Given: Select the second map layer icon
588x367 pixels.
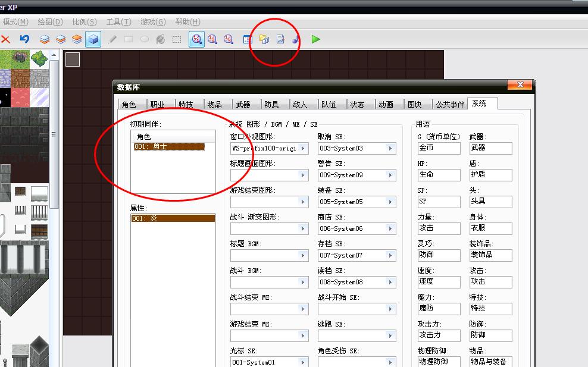Looking at the screenshot, I should click(61, 39).
